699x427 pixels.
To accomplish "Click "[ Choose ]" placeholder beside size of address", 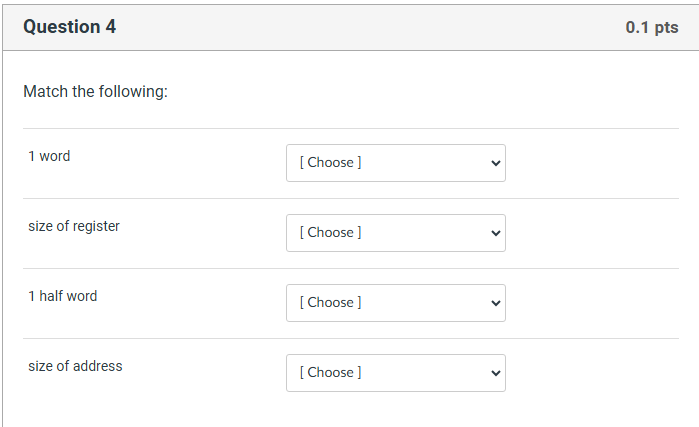I will (x=330, y=373).
